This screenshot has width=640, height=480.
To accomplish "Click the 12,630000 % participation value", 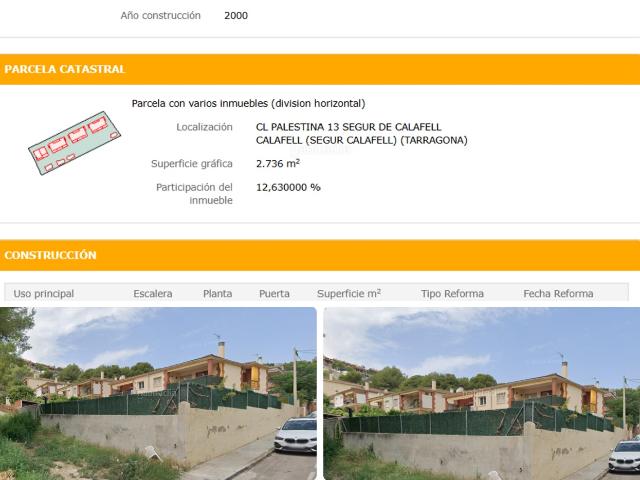I will pyautogui.click(x=288, y=187).
